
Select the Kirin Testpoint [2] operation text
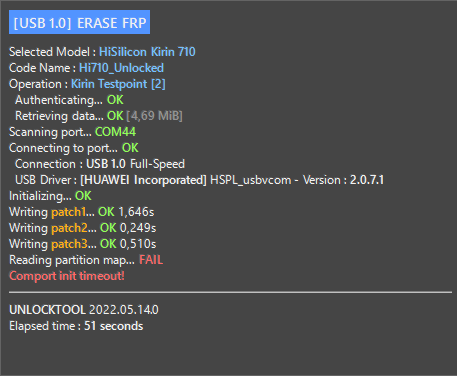118,84
